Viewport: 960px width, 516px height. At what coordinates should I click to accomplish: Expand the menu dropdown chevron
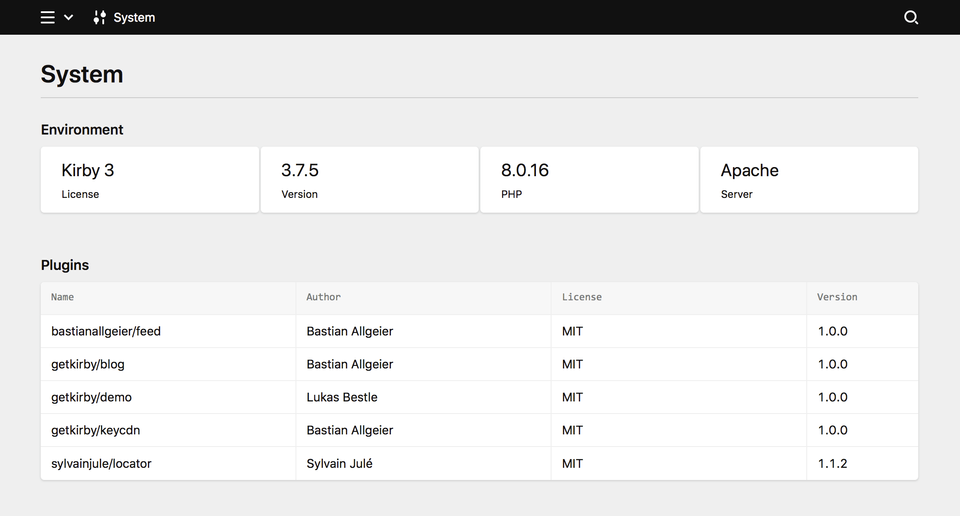pos(69,18)
